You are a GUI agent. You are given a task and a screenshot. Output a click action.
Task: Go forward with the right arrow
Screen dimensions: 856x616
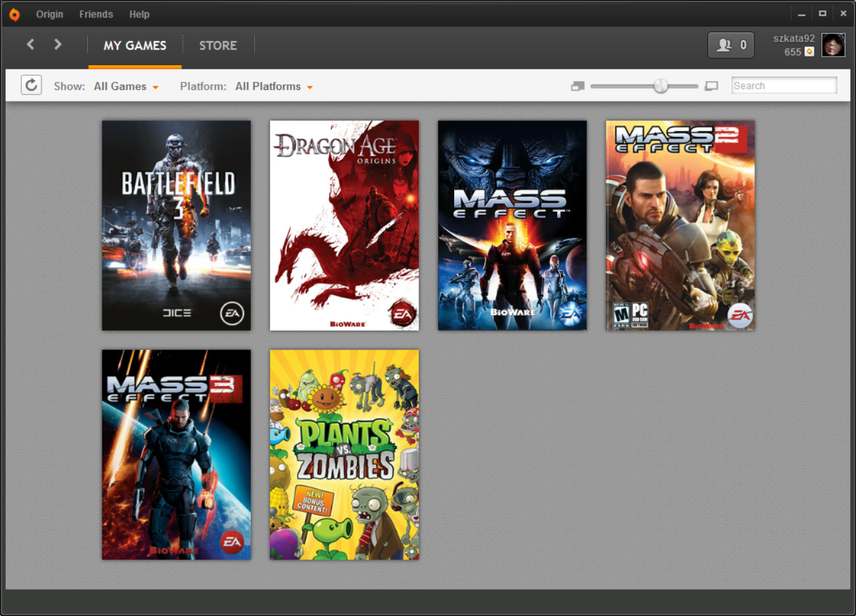[58, 44]
